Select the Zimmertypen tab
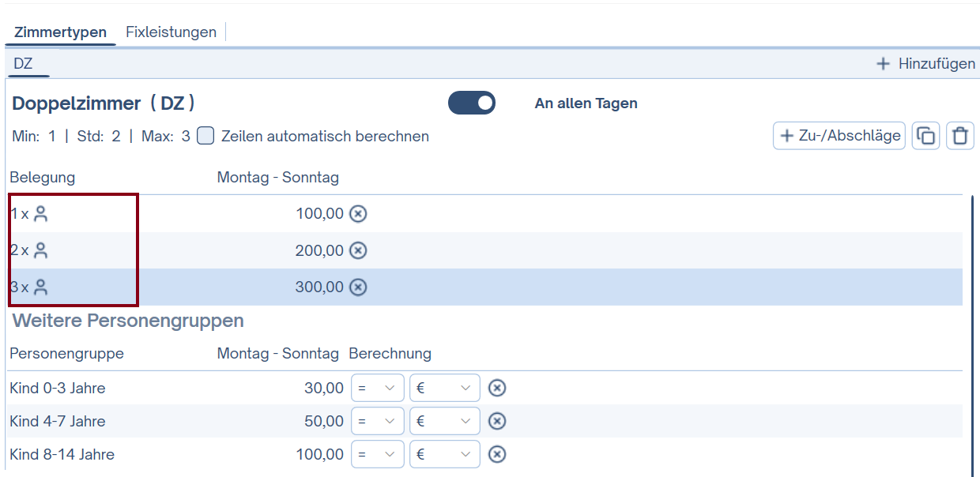Screen dimensions: 980x477 coord(60,32)
